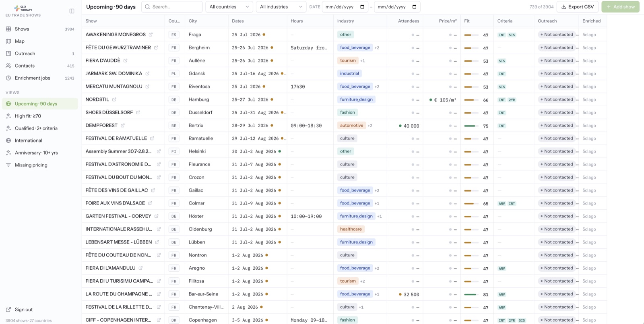
Task: Open calendar picker on start date field
Action: (x=362, y=7)
